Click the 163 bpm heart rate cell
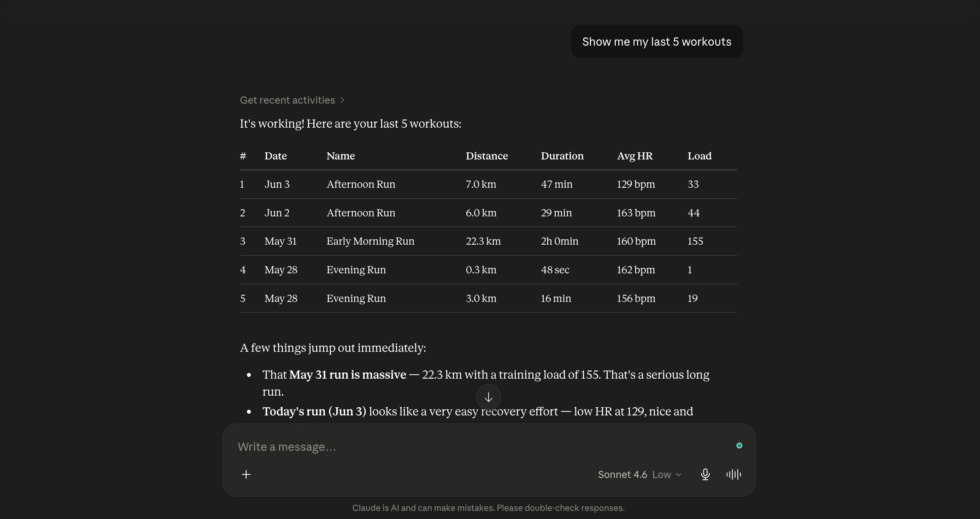Image resolution: width=980 pixels, height=519 pixels. coord(636,213)
